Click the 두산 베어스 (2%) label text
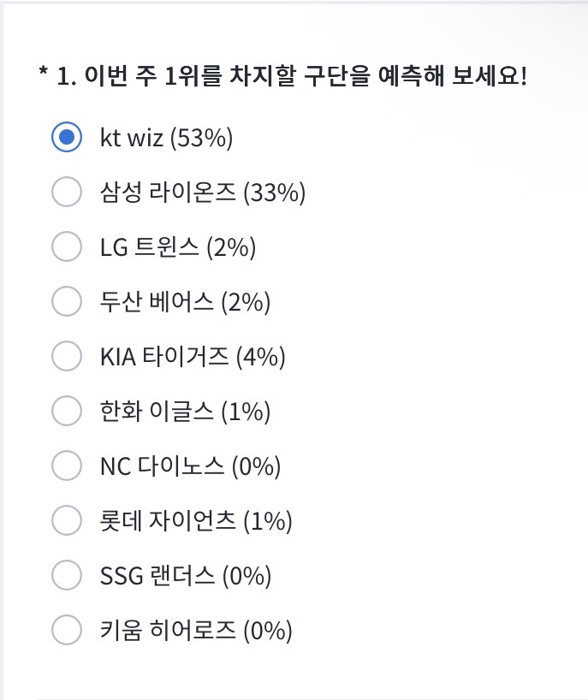The height and width of the screenshot is (700, 588). pos(185,302)
